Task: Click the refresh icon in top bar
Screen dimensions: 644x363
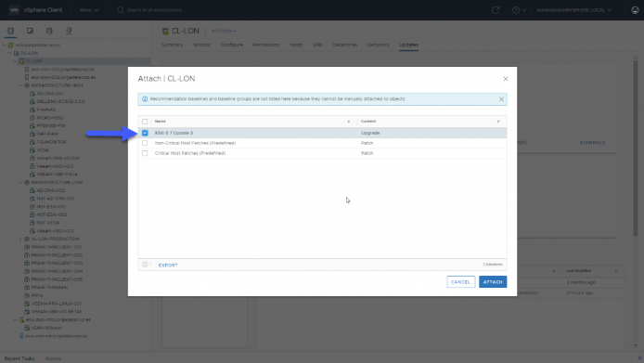Action: (x=496, y=10)
